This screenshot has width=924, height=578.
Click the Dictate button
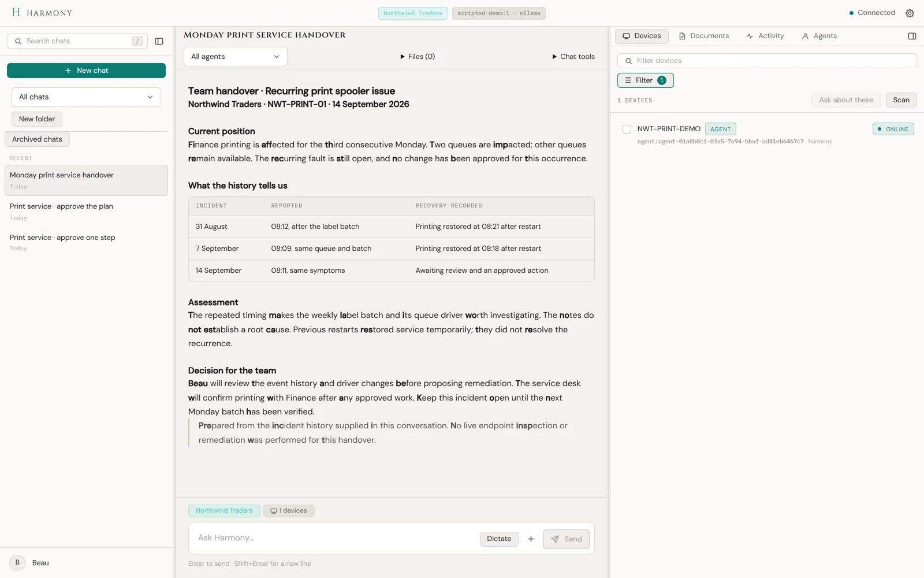pos(499,539)
